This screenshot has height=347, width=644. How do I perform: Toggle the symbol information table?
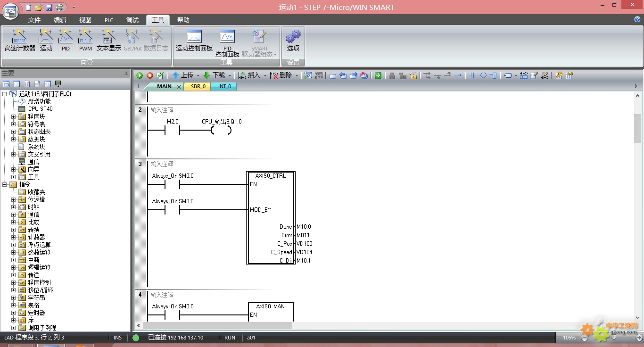coord(524,75)
